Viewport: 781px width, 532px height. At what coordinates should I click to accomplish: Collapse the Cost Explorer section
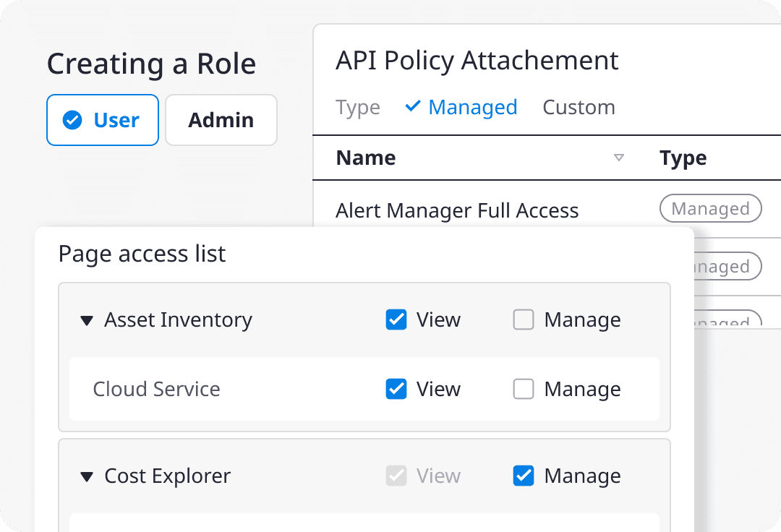coord(87,476)
